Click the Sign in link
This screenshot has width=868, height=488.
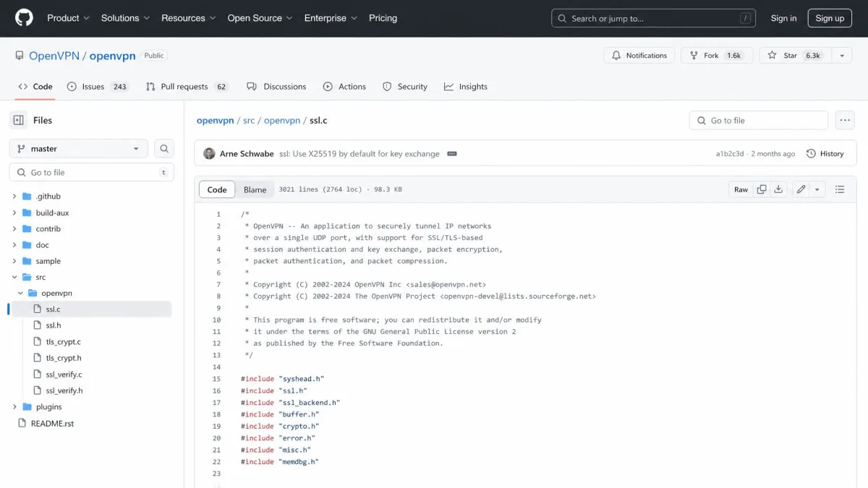[783, 18]
